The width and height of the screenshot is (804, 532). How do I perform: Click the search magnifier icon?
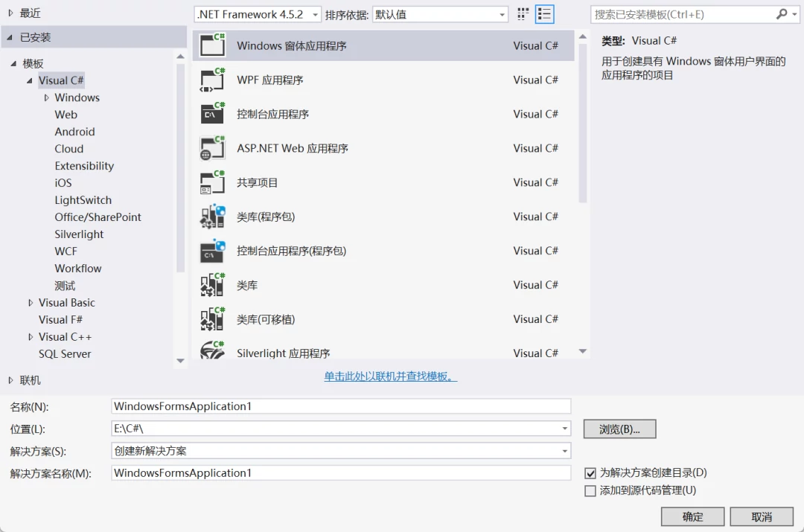[781, 14]
